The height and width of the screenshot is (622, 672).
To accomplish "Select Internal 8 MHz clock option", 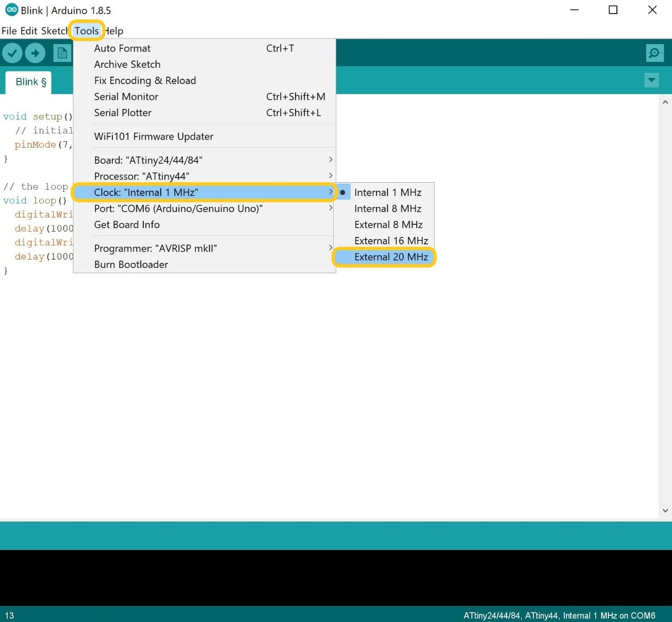I will coord(385,209).
